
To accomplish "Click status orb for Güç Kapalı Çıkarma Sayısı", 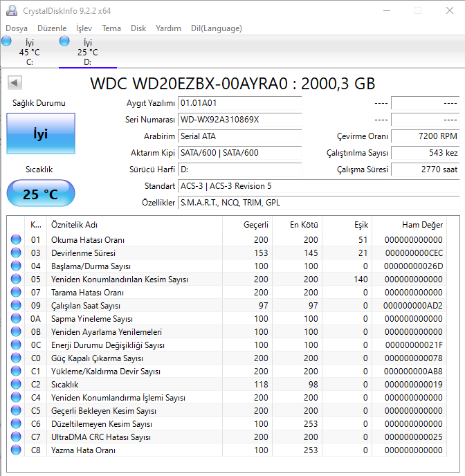I will pyautogui.click(x=16, y=358).
